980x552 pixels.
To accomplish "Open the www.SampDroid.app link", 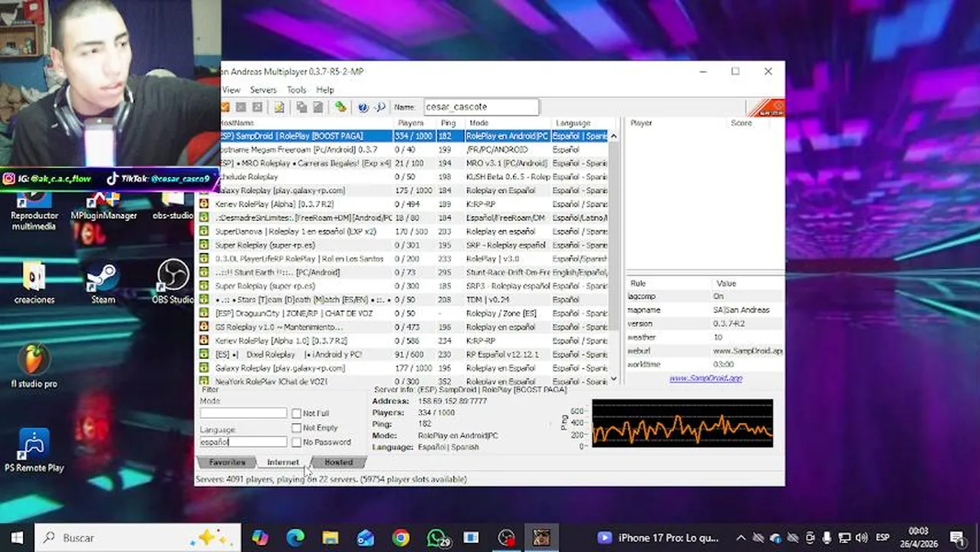I will 705,378.
